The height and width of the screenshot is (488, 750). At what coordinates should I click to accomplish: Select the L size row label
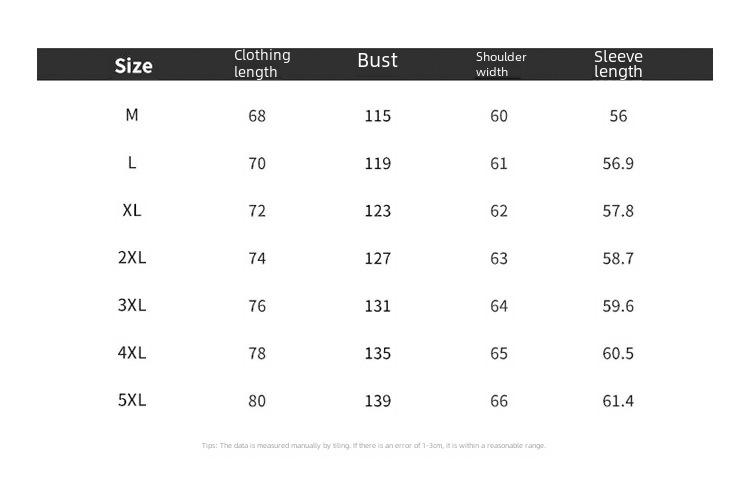coord(132,163)
